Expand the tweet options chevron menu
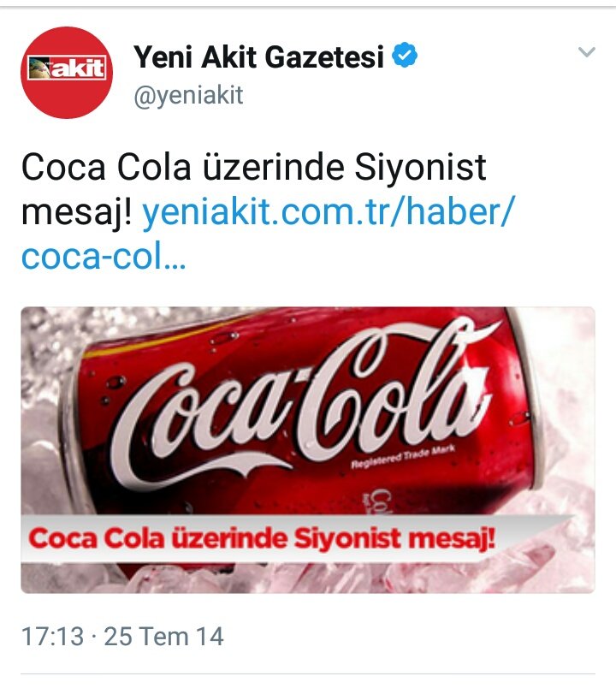616x700 pixels. pos(587,52)
